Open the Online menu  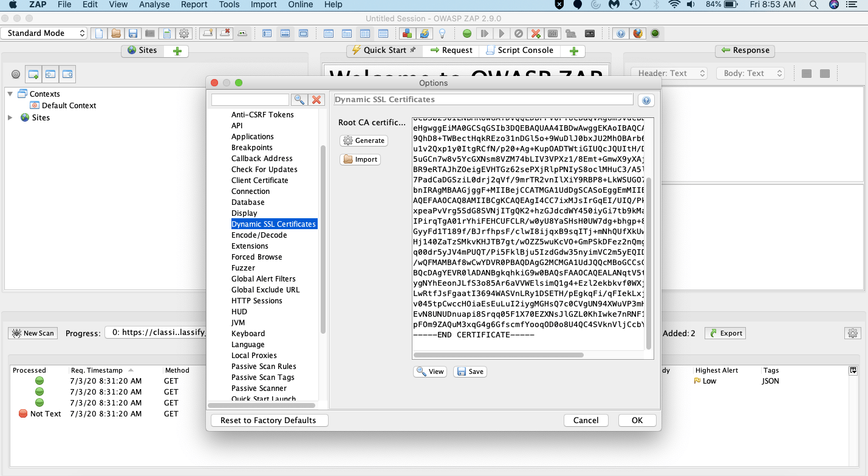[300, 4]
